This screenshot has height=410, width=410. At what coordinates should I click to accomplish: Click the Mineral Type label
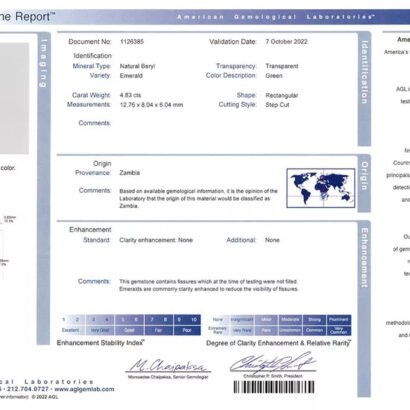[92, 66]
